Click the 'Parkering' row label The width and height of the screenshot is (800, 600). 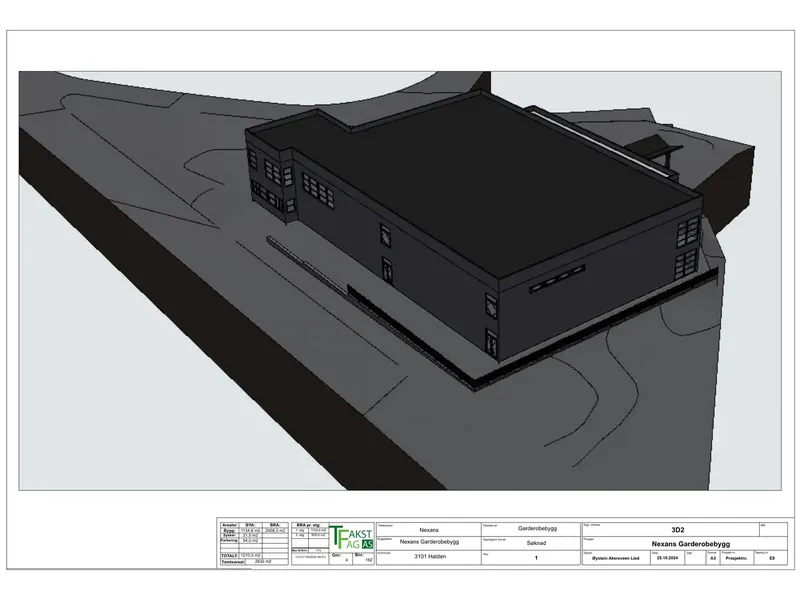pyautogui.click(x=229, y=540)
